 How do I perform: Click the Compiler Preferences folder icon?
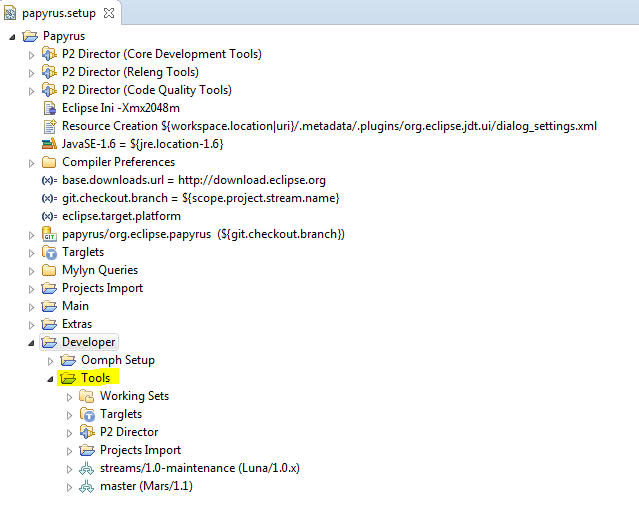[x=49, y=162]
